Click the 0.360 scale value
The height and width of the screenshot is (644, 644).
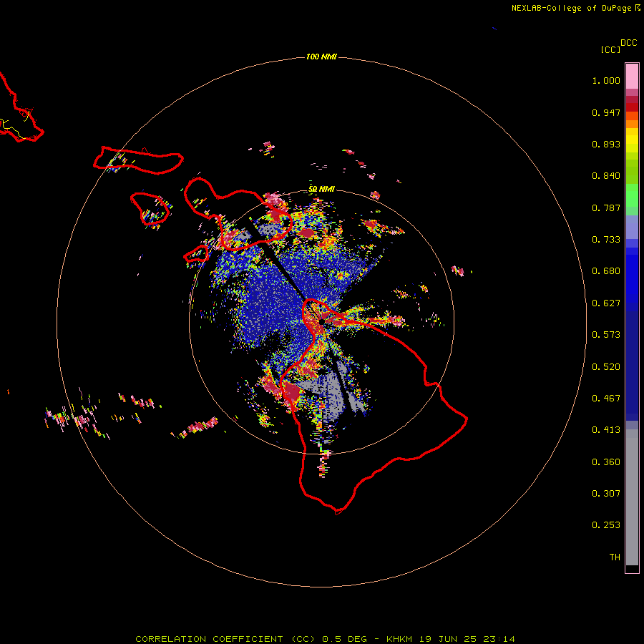(606, 462)
